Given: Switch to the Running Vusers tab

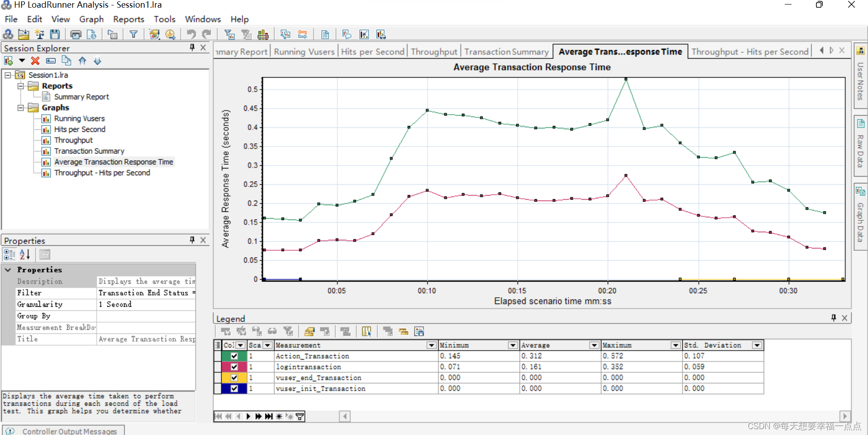Looking at the screenshot, I should [x=304, y=51].
